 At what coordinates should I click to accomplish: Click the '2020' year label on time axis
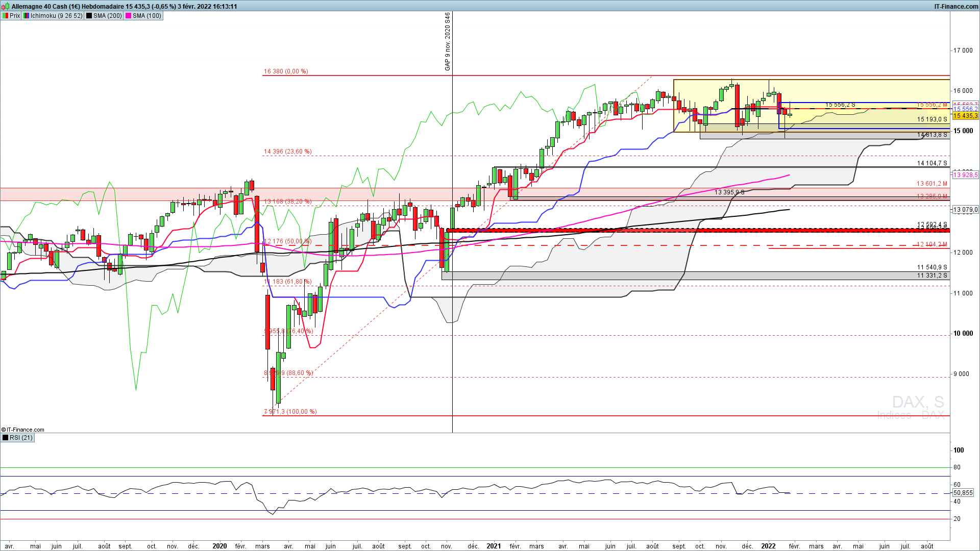click(219, 546)
